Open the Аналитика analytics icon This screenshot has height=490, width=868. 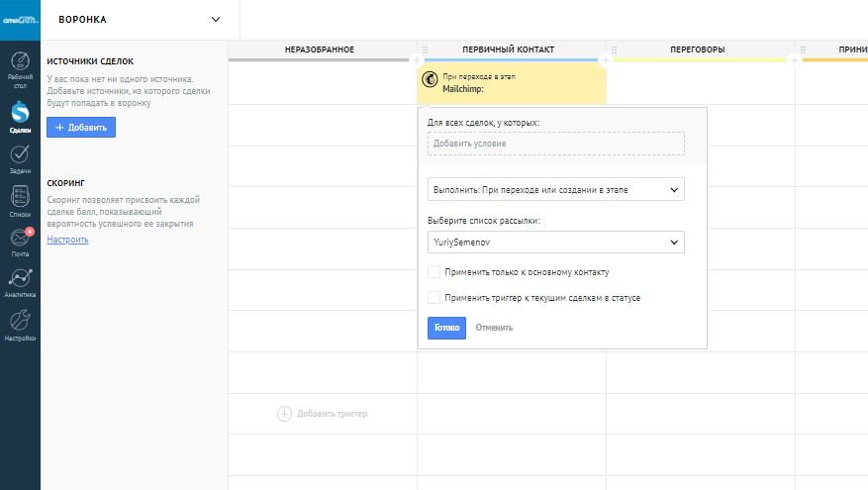(x=20, y=280)
